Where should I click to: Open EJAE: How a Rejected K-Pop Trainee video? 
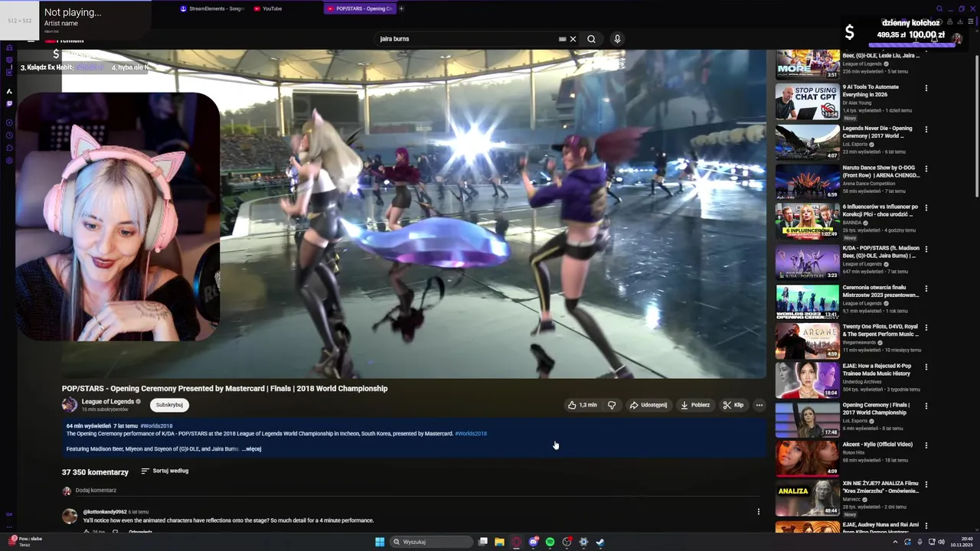(808, 380)
